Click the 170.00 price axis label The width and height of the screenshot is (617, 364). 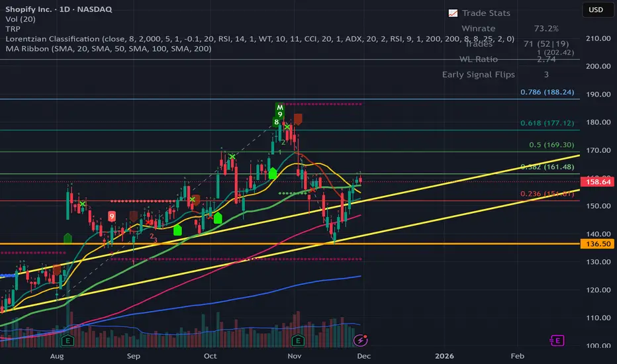click(598, 150)
